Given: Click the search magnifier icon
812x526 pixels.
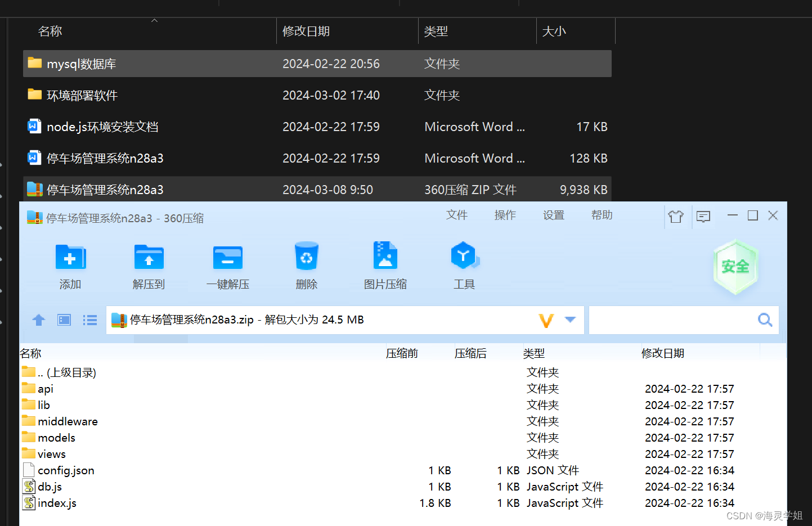Looking at the screenshot, I should click(x=764, y=320).
